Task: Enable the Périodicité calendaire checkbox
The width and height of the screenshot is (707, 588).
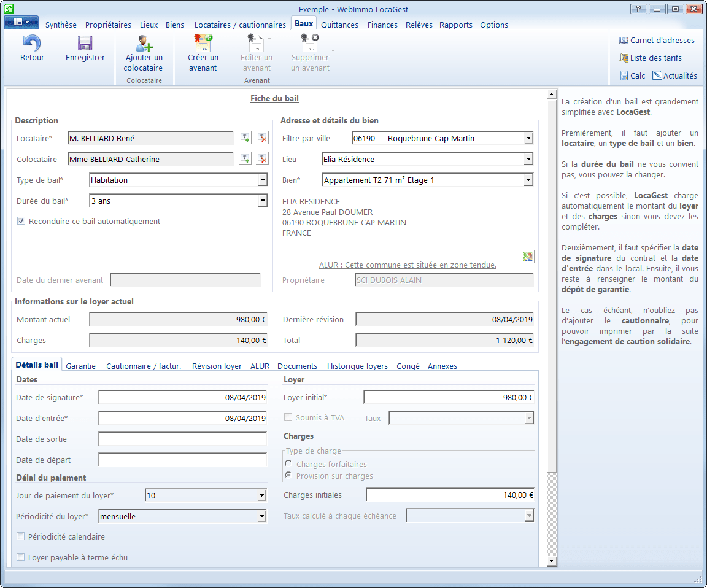Action: 21,537
